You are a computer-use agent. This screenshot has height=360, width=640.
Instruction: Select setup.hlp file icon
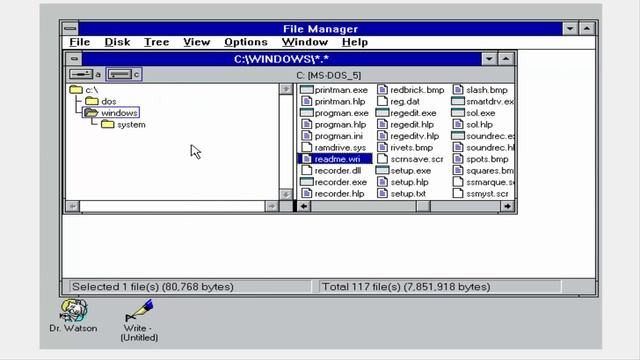point(382,182)
